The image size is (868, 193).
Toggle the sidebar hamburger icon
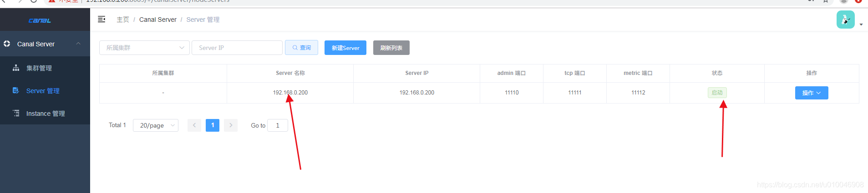tap(102, 19)
